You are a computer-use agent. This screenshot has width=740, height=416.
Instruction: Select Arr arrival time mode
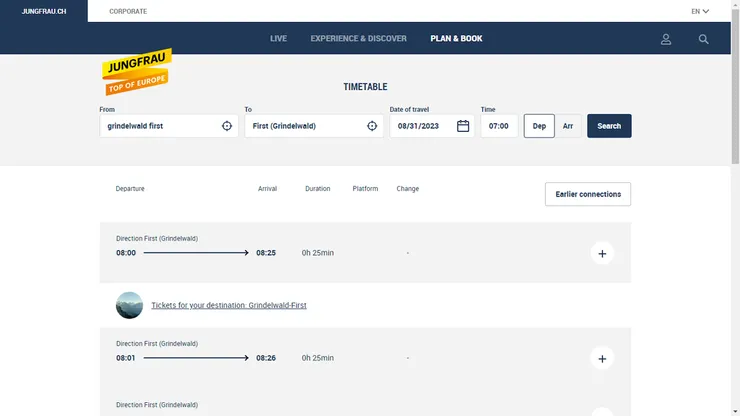568,126
